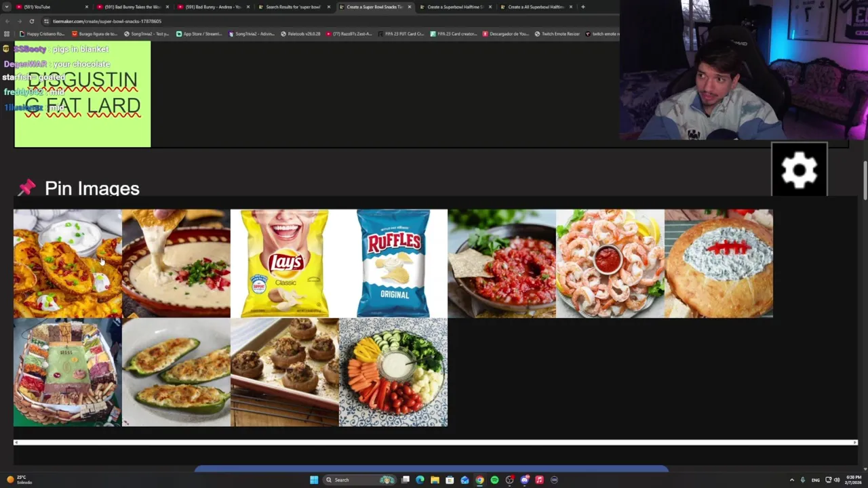Open 'Happy Cristiano Ro...' bookmark
Image resolution: width=868 pixels, height=488 pixels.
42,34
